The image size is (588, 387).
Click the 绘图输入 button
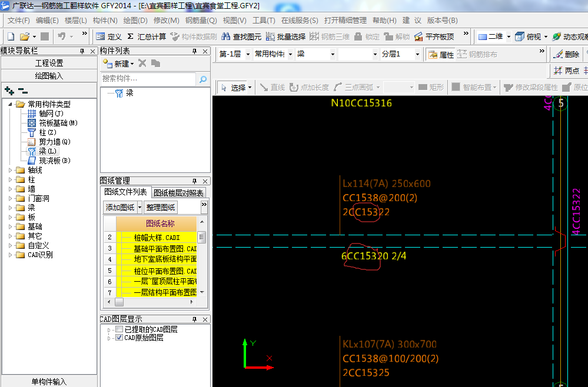49,76
